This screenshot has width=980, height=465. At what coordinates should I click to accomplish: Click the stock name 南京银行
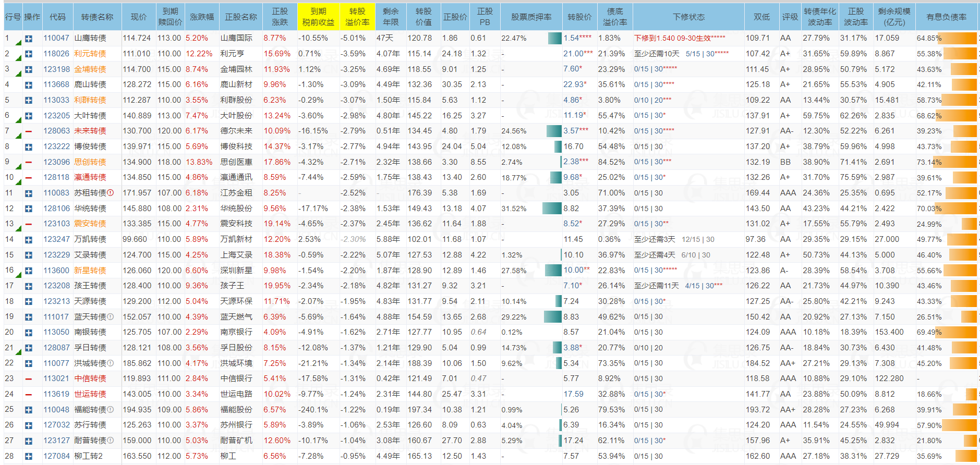(x=236, y=333)
